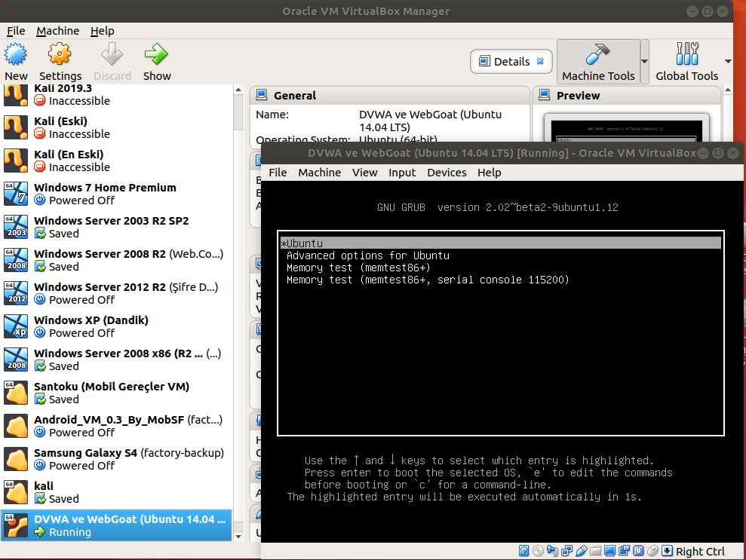The width and height of the screenshot is (746, 560).
Task: Click the hard disk activity status icon
Action: click(523, 551)
